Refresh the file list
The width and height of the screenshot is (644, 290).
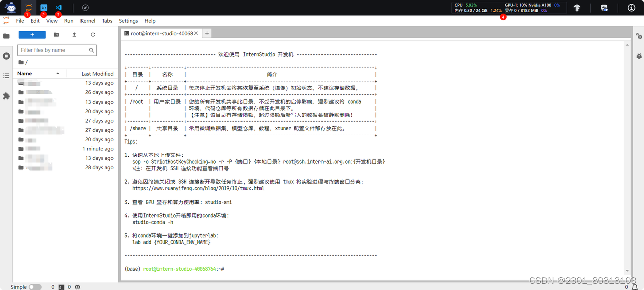(93, 35)
